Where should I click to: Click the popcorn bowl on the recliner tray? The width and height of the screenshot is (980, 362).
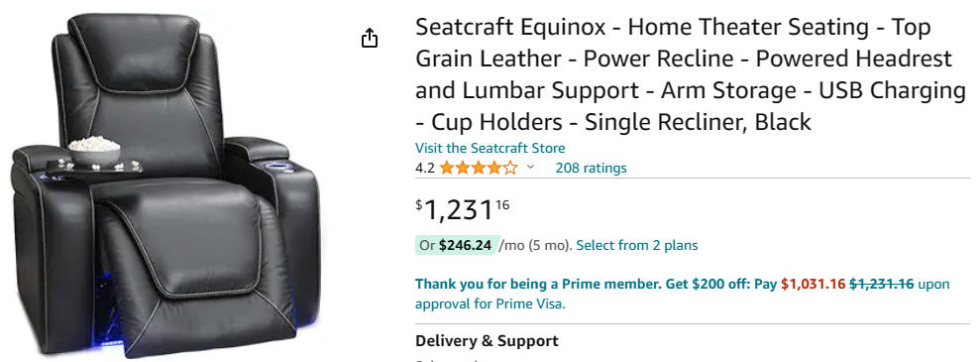tap(94, 151)
